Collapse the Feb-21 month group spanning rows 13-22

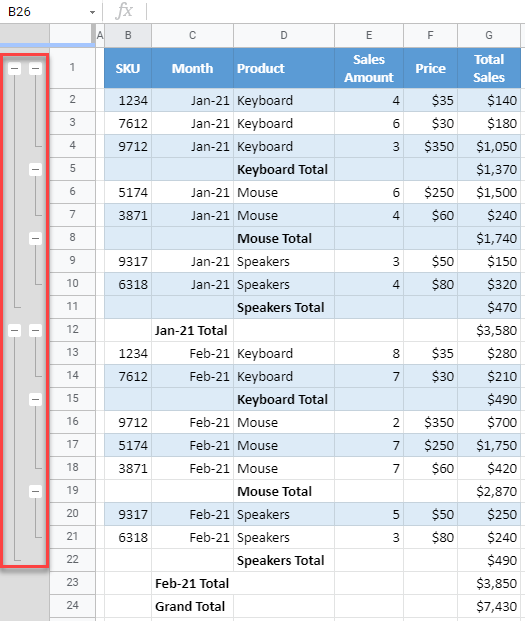[x=15, y=330]
